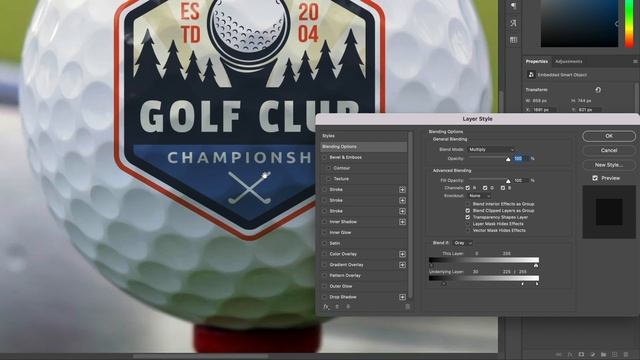The width and height of the screenshot is (640, 360).
Task: Click Delete Layer trash icon in Layers panel
Action: coord(626,355)
